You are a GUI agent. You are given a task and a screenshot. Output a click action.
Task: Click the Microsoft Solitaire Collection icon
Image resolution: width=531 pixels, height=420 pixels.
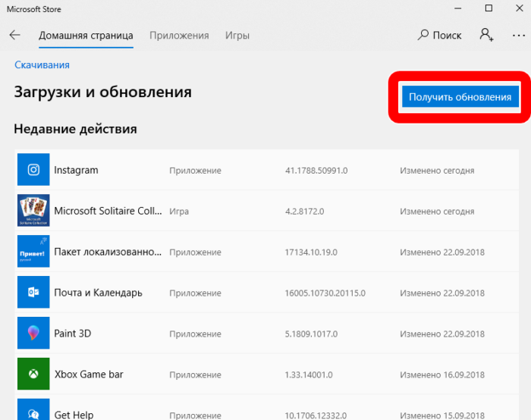(x=33, y=210)
